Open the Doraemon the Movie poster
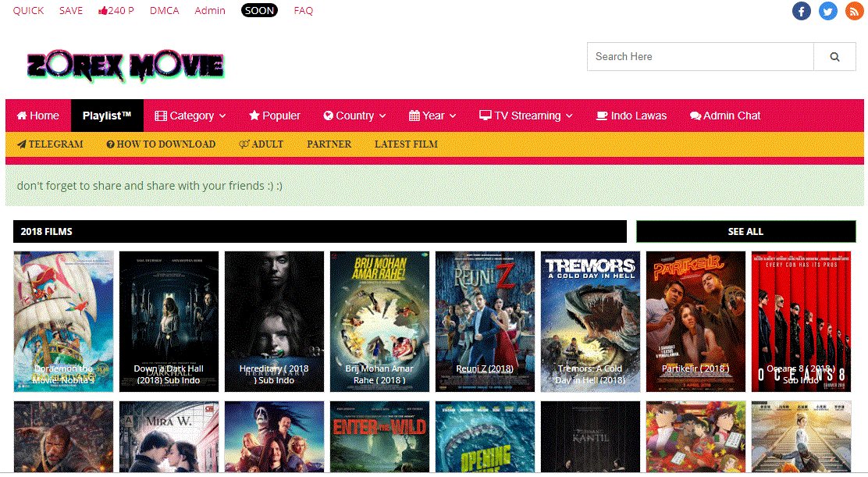The height and width of the screenshot is (477, 868). [x=64, y=322]
